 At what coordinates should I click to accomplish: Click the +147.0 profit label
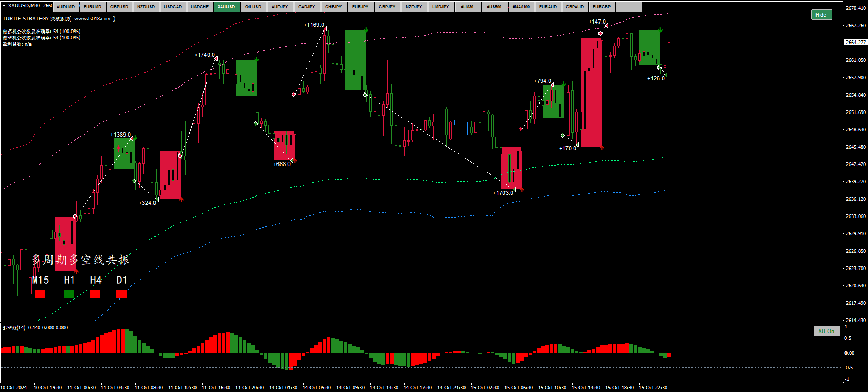597,22
